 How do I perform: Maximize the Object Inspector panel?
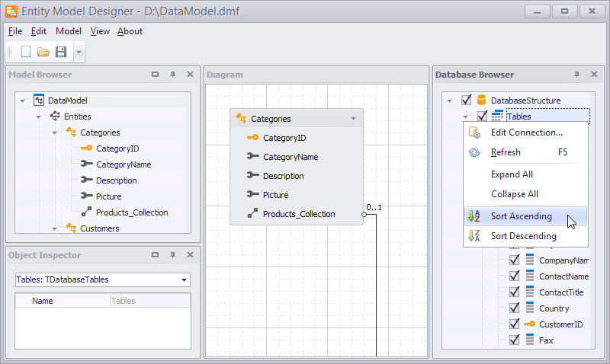156,255
